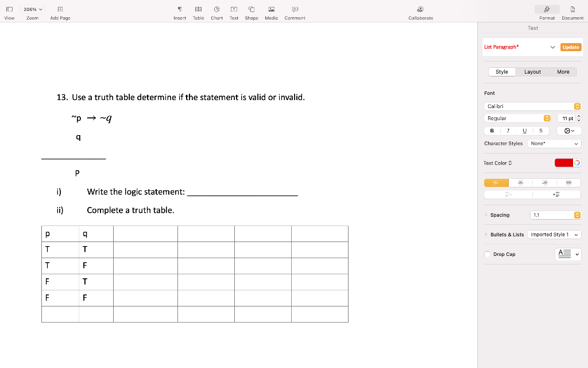Viewport: 588px width, 368px height.
Task: Add a Comment using the toolbar icon
Action: click(x=295, y=11)
